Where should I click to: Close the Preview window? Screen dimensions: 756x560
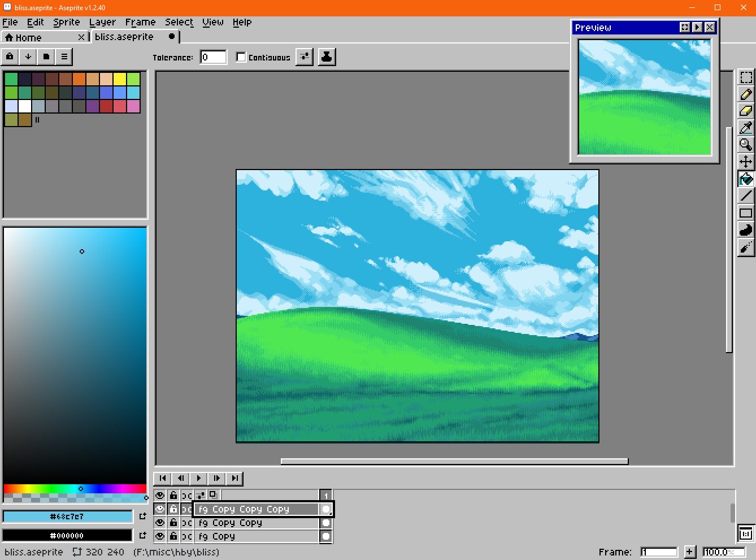(x=710, y=27)
